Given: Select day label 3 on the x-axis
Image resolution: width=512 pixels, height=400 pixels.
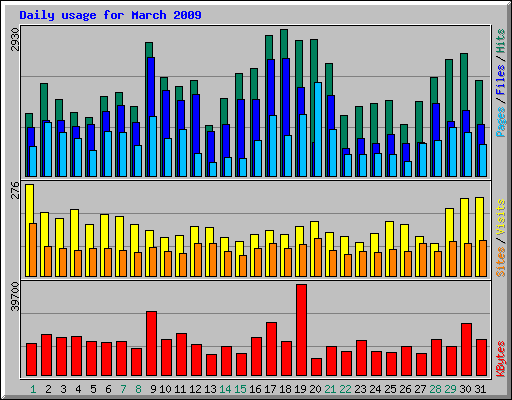Looking at the screenshot, I should pyautogui.click(x=63, y=389).
